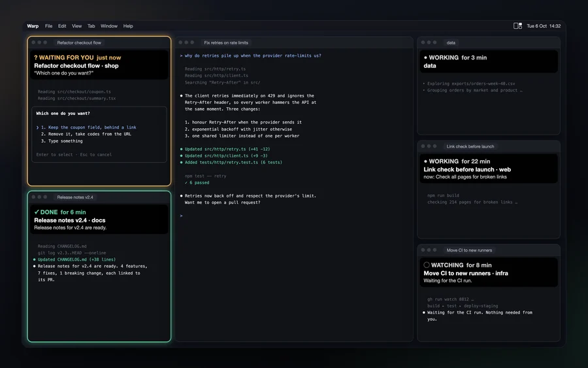Select option 2 Remove it, take codes
This screenshot has height=368, width=588.
[86, 134]
